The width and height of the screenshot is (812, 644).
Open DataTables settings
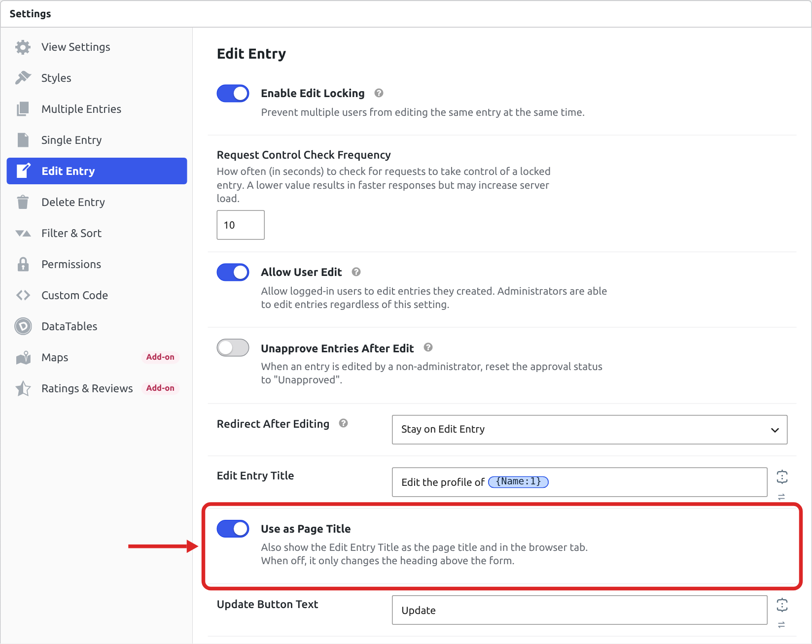pyautogui.click(x=97, y=326)
